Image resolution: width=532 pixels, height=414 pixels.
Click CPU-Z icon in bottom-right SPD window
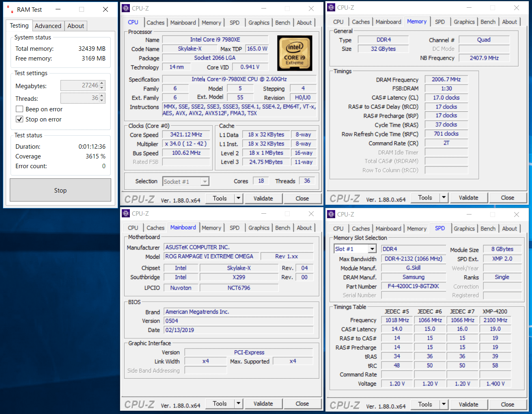332,214
